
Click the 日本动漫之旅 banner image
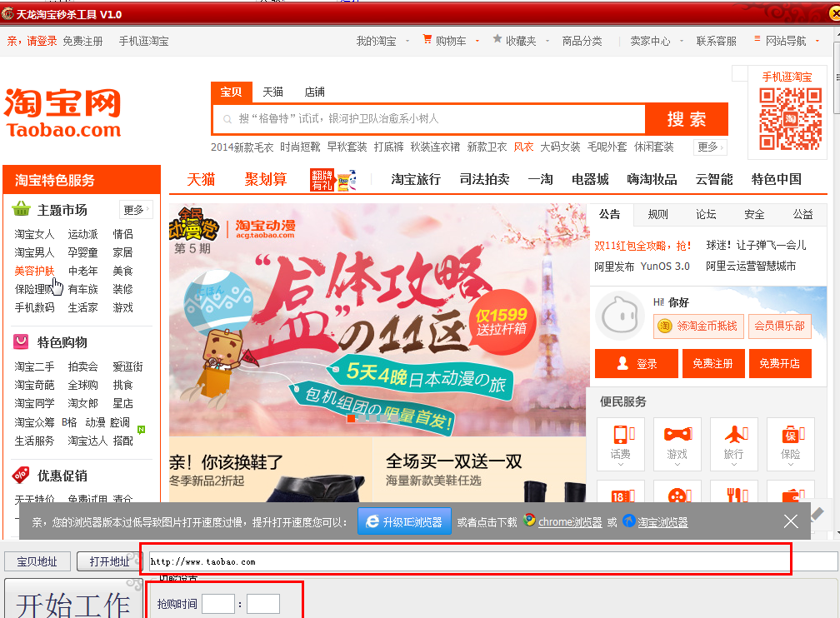(378, 320)
